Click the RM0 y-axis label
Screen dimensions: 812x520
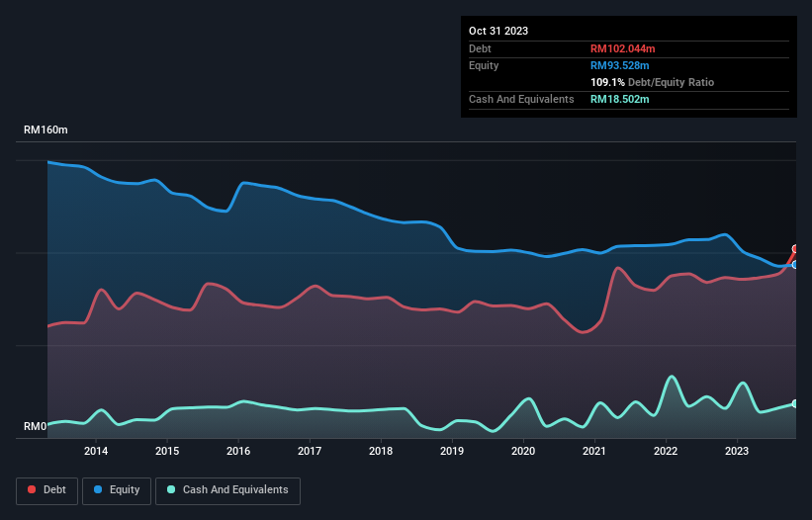[36, 426]
